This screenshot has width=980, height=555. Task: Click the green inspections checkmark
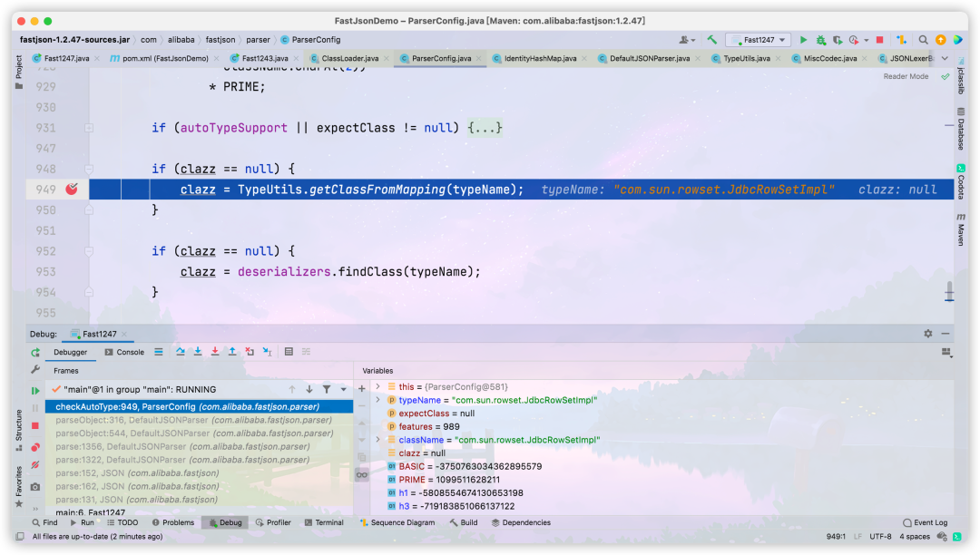pos(945,76)
